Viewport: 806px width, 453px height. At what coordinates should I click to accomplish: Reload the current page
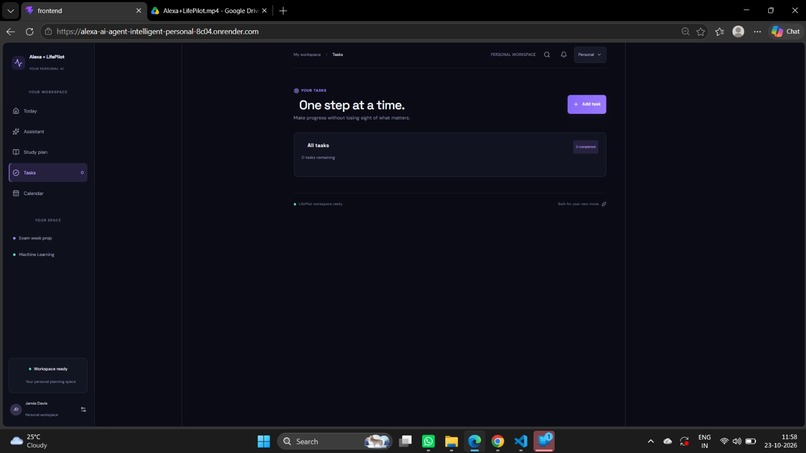(29, 31)
